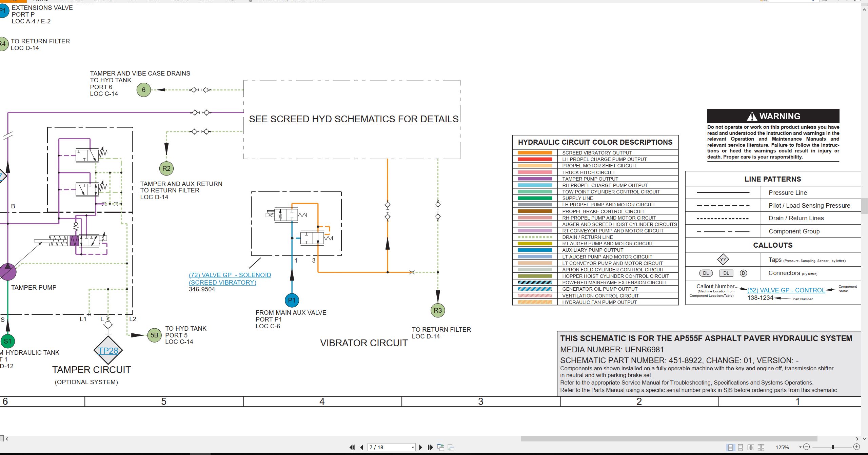Viewport: 868px width, 455px height.
Task: Click the previous view icon
Action: pos(441,447)
